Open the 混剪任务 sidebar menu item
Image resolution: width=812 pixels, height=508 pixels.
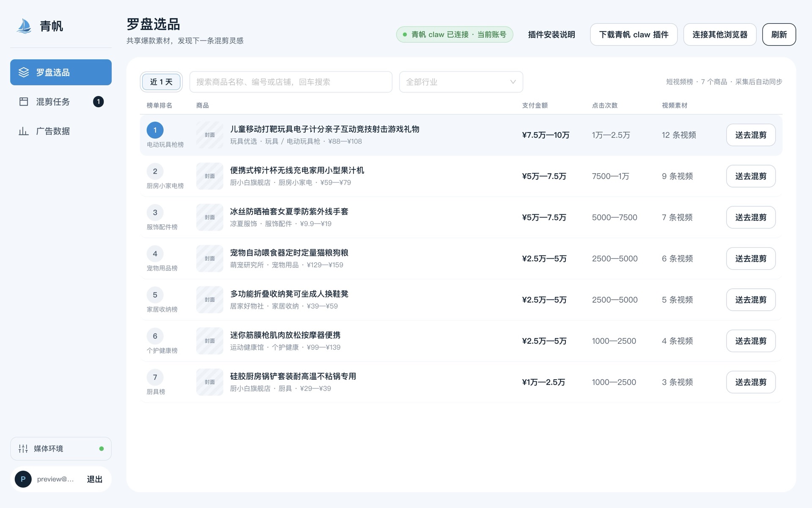(61, 102)
